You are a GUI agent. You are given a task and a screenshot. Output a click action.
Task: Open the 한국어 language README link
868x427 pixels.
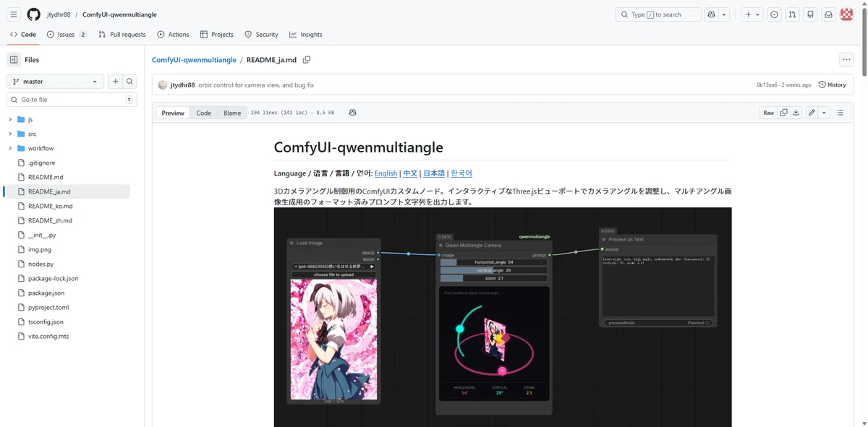461,173
